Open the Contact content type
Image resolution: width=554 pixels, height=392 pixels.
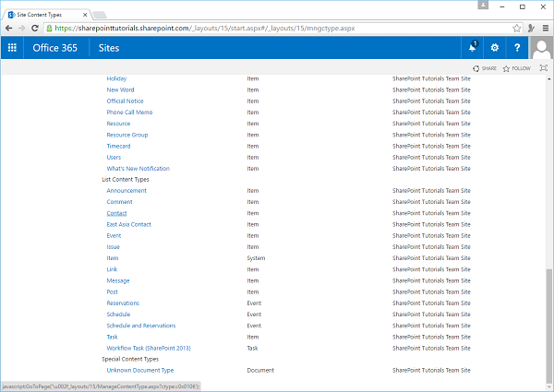click(116, 213)
